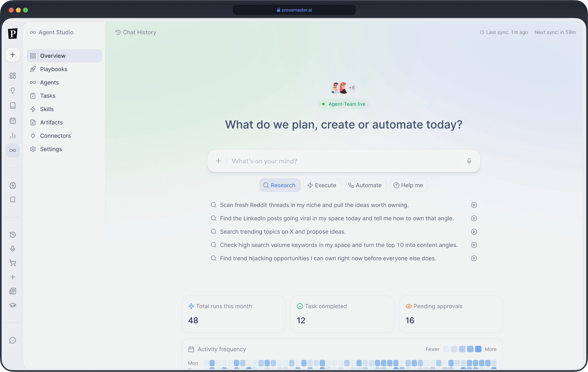Select the Automate mode chip

365,185
